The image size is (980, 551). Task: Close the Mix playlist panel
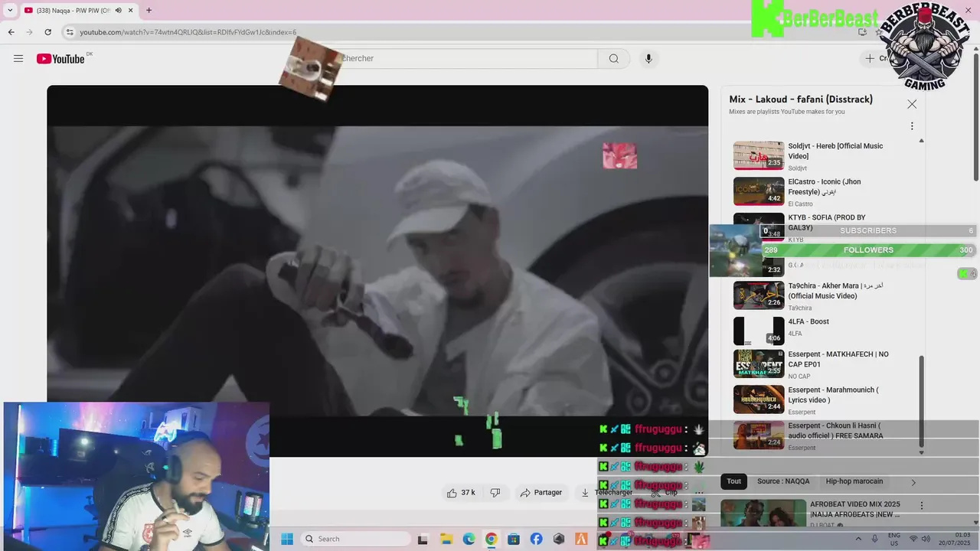(x=912, y=104)
